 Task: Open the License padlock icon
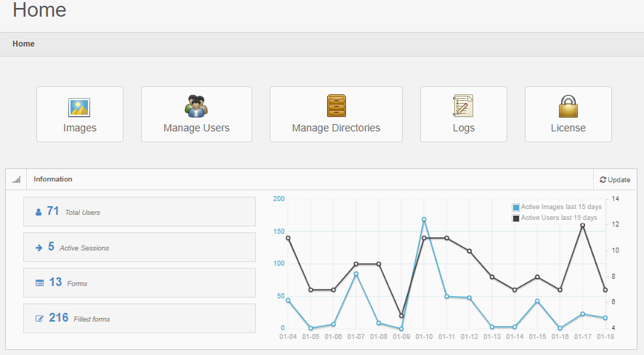(x=568, y=106)
